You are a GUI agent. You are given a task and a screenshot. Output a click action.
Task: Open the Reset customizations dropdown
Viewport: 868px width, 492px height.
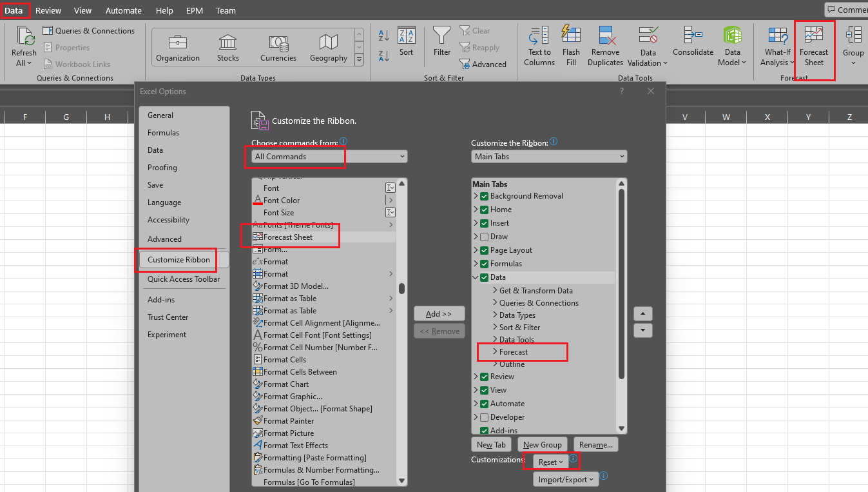[551, 462]
